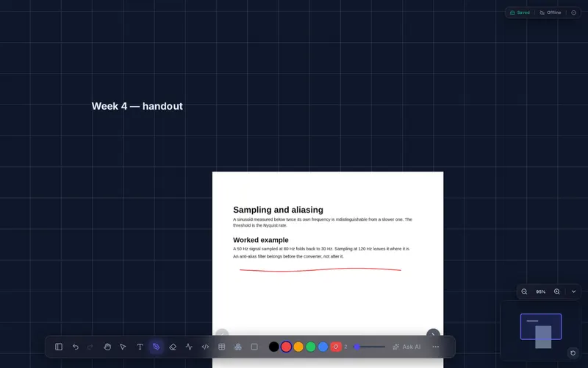
Task: Pick the orange pen color
Action: [x=298, y=347]
